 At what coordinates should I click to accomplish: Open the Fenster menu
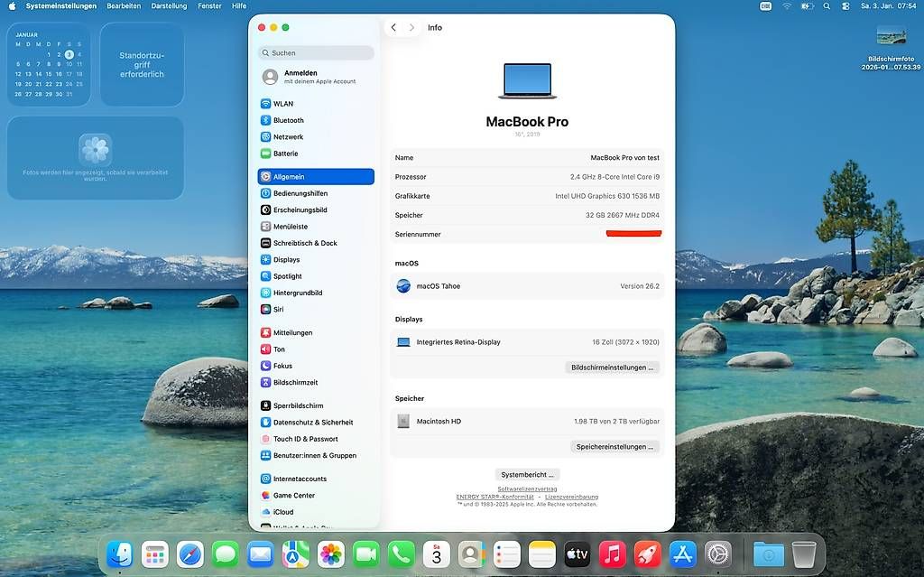(x=209, y=6)
